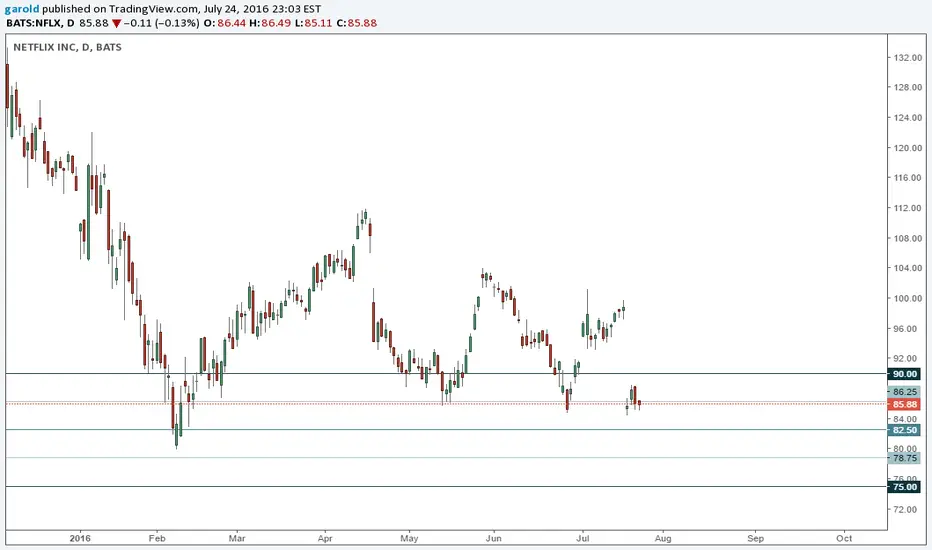Viewport: 932px width, 550px height.
Task: Click the Jun time axis label
Action: (x=493, y=538)
